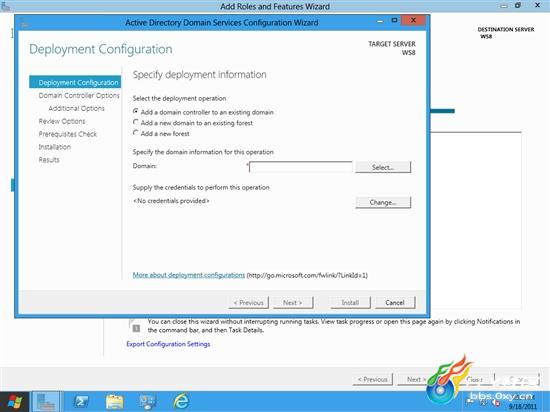Close the Add Roles and Features Wizard

pyautogui.click(x=537, y=5)
